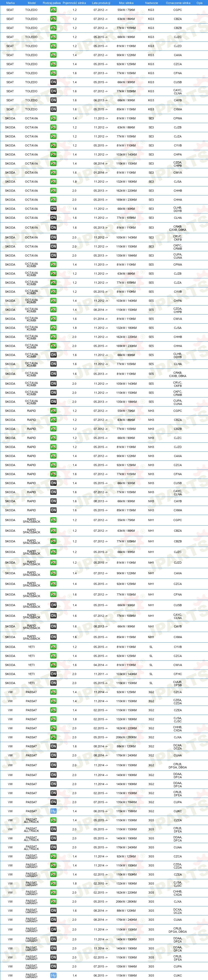208x980 pixels.
Task: Select petrol icon in Passat Alltrack CZEA row
Action: click(53, 820)
